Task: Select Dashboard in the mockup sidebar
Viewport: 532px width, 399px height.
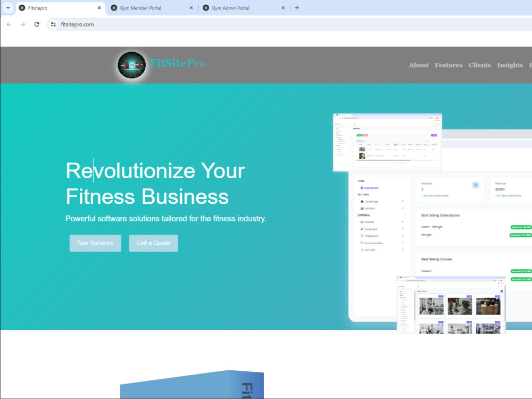Action: click(369, 188)
